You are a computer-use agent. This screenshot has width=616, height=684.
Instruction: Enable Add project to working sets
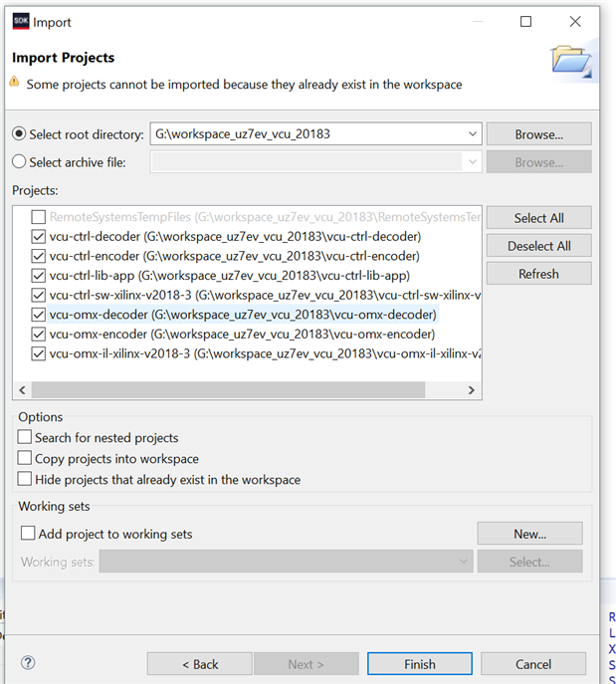[x=28, y=533]
